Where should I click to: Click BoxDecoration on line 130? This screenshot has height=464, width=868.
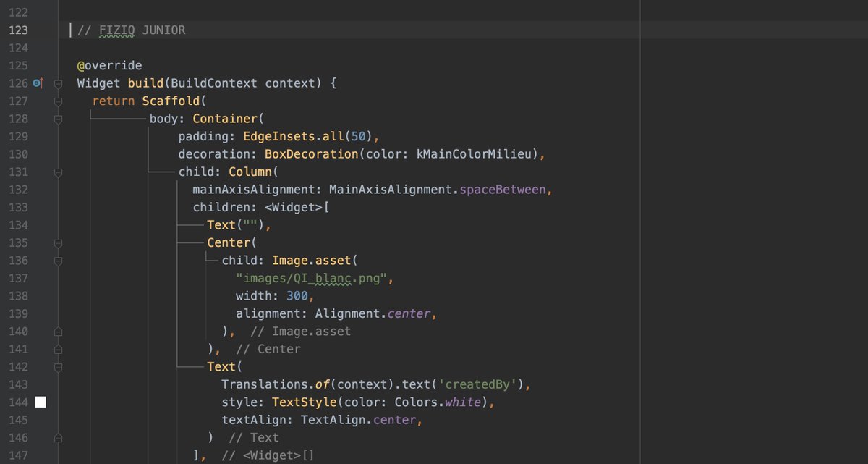click(x=311, y=154)
